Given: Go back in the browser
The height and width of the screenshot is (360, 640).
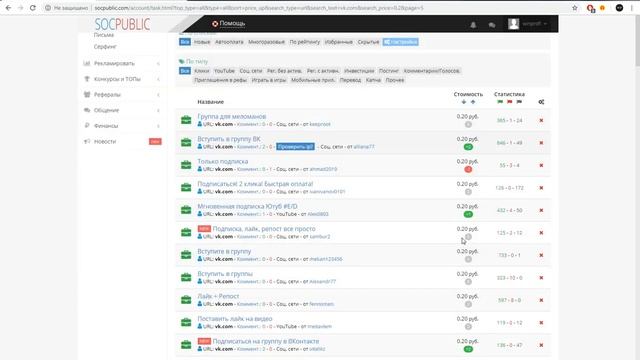Looking at the screenshot, I should [x=8, y=8].
